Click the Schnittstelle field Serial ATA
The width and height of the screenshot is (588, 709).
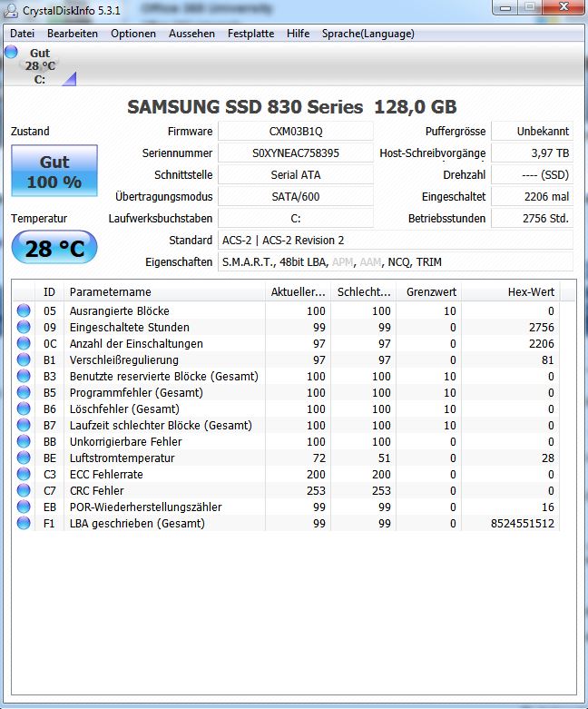coord(296,174)
